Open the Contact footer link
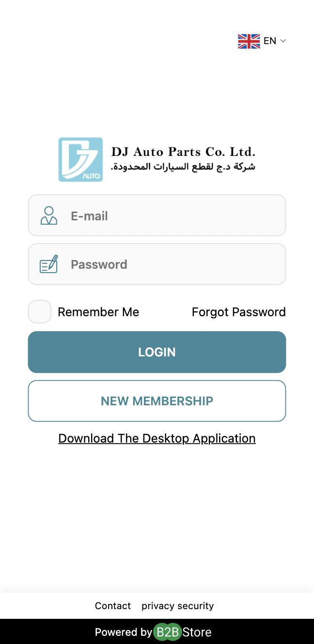The image size is (314, 644). (x=113, y=606)
